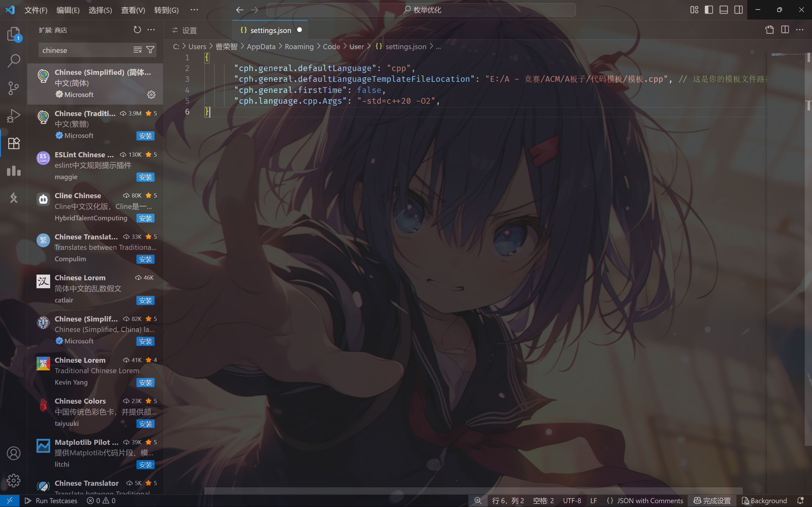
Task: Open the editor More Actions ellipsis menu
Action: click(800, 30)
